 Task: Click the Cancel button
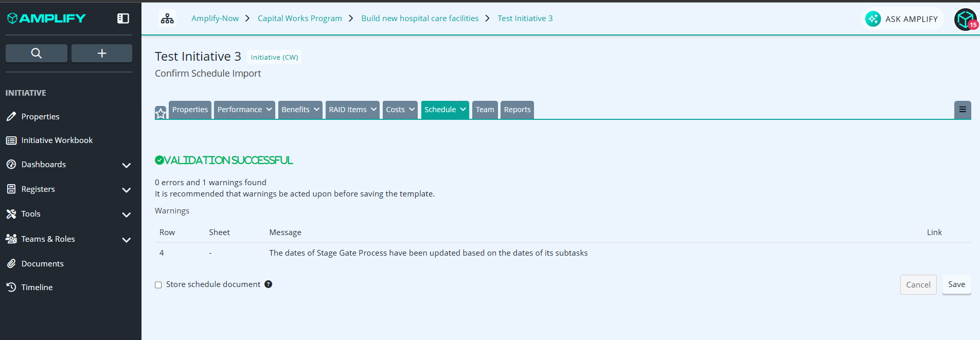918,285
